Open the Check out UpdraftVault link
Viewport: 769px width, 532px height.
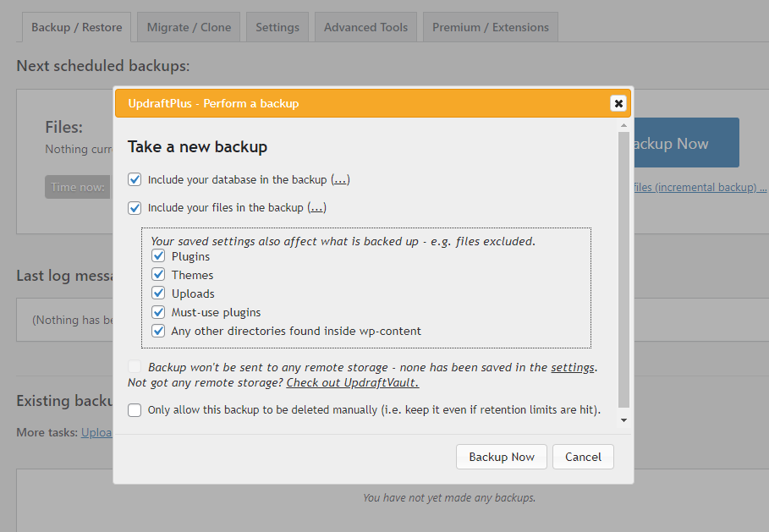[x=352, y=382]
